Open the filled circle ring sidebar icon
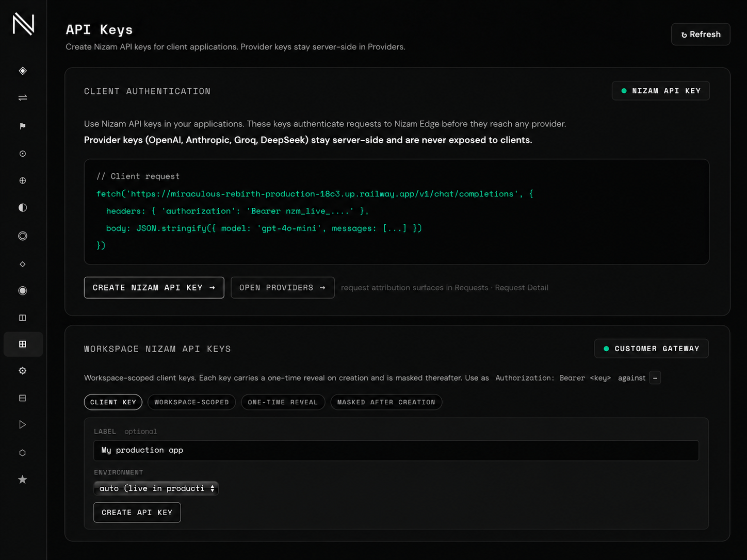747x560 pixels. tap(23, 291)
